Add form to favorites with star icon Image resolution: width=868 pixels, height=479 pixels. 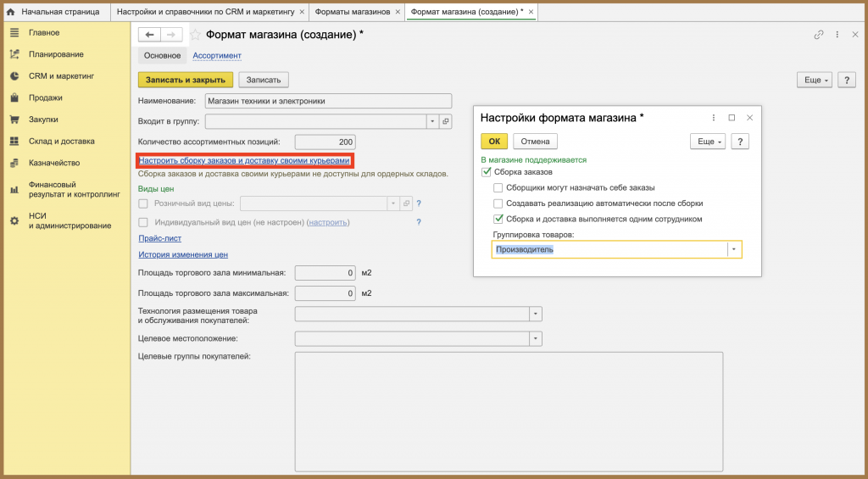tap(195, 35)
